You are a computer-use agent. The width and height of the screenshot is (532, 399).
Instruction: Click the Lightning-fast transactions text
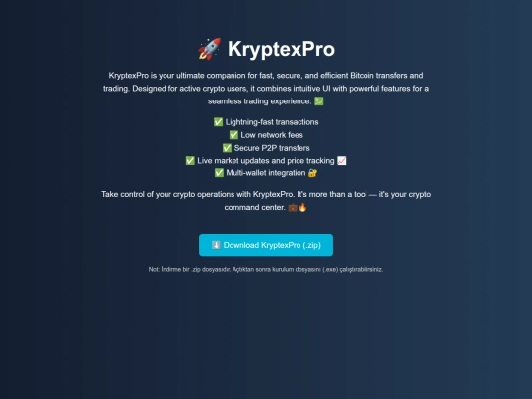pos(272,122)
